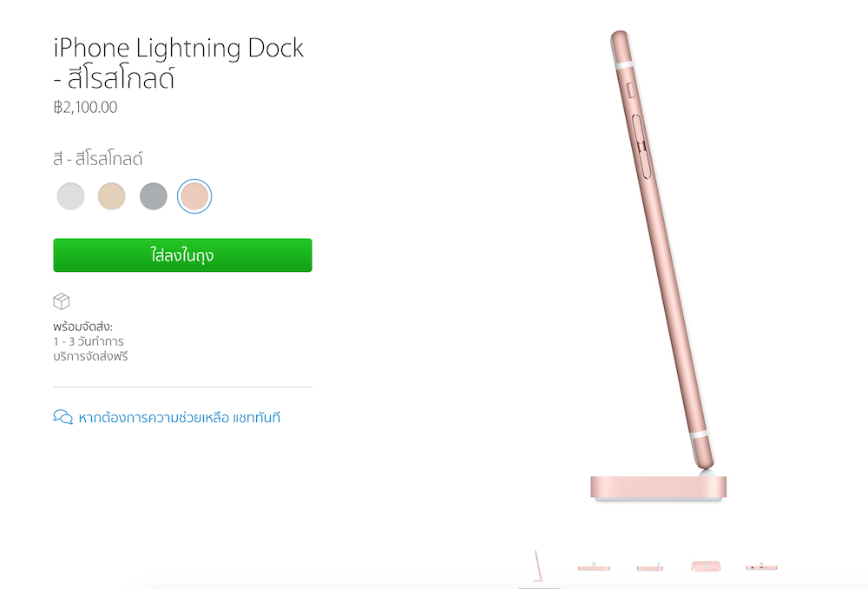Click the บริการจัดส่งฟรี free delivery text
The height and width of the screenshot is (589, 868).
pyautogui.click(x=91, y=356)
